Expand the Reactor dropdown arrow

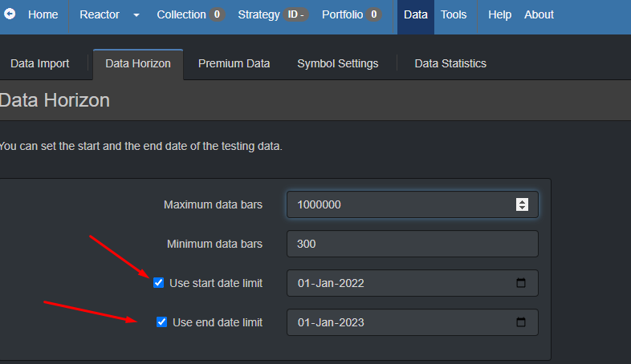136,15
